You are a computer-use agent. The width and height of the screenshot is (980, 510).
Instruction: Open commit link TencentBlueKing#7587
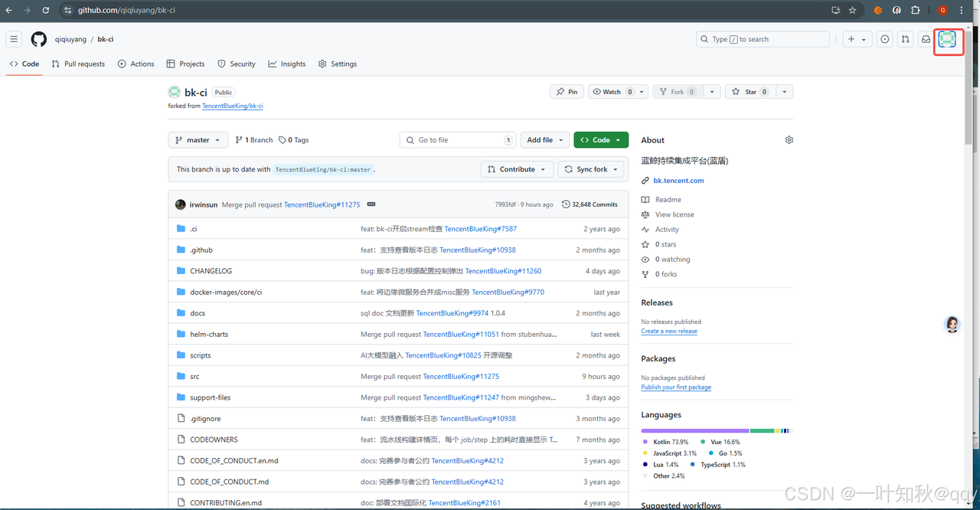tap(481, 229)
